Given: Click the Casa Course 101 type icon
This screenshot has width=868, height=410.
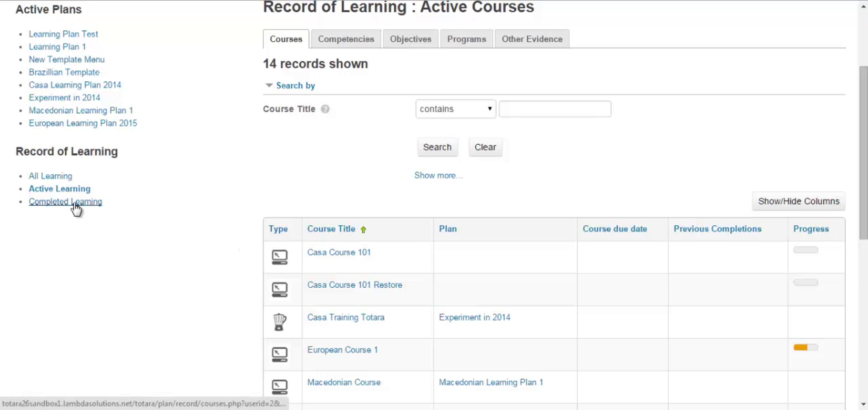Looking at the screenshot, I should (x=279, y=257).
